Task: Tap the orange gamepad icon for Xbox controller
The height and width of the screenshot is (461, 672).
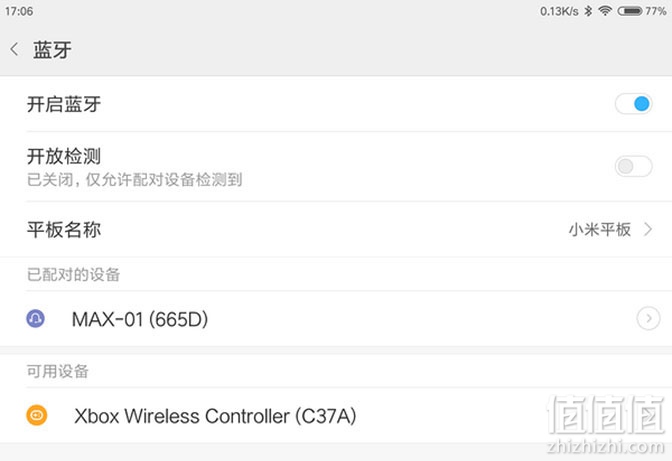Action: coord(37,415)
